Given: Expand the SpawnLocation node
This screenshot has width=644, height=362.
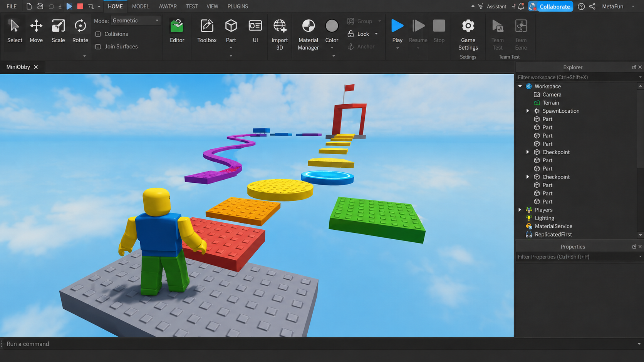Looking at the screenshot, I should 528,111.
